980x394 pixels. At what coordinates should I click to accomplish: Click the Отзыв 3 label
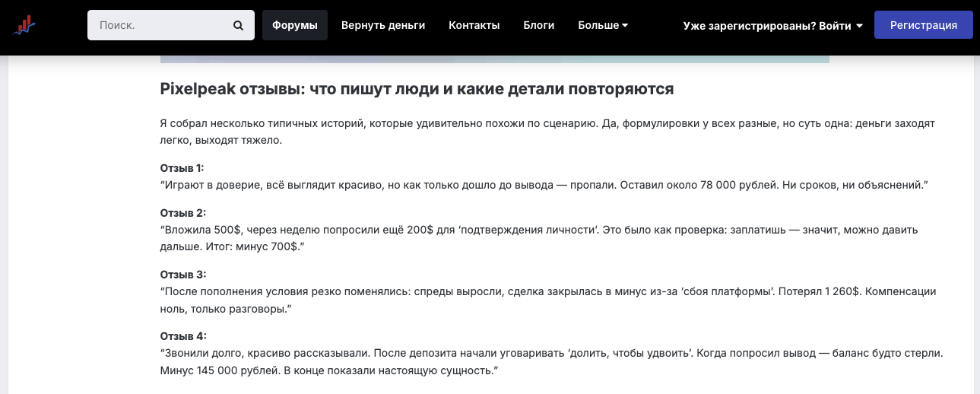pyautogui.click(x=183, y=275)
